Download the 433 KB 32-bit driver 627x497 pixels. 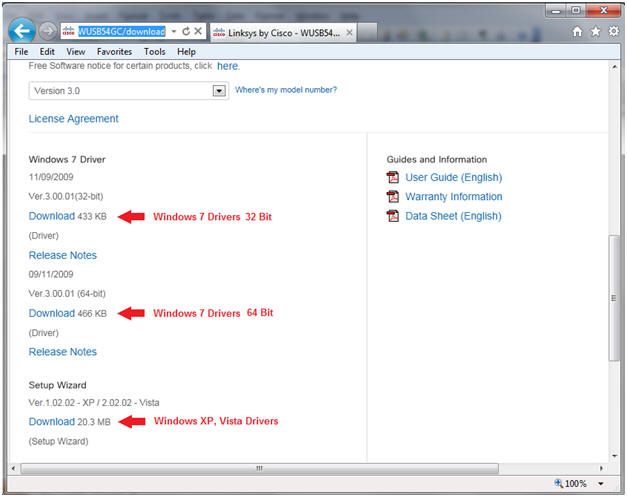coord(52,216)
